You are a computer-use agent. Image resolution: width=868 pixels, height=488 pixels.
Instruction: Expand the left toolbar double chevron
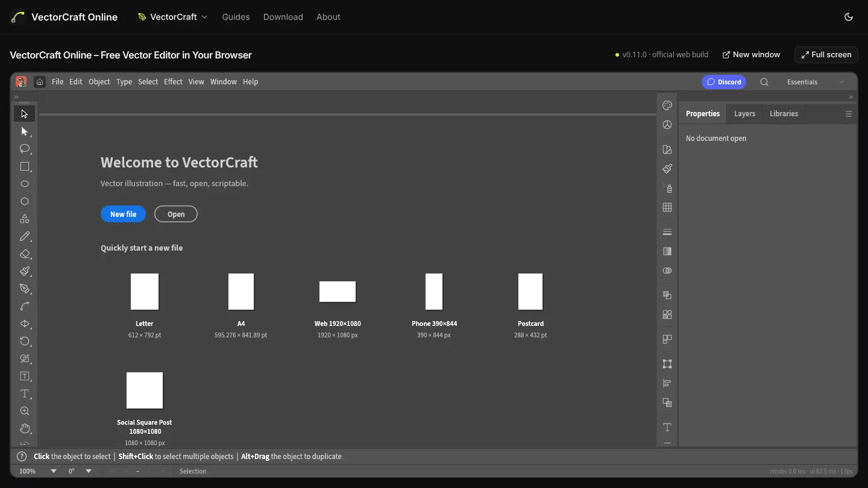16,97
